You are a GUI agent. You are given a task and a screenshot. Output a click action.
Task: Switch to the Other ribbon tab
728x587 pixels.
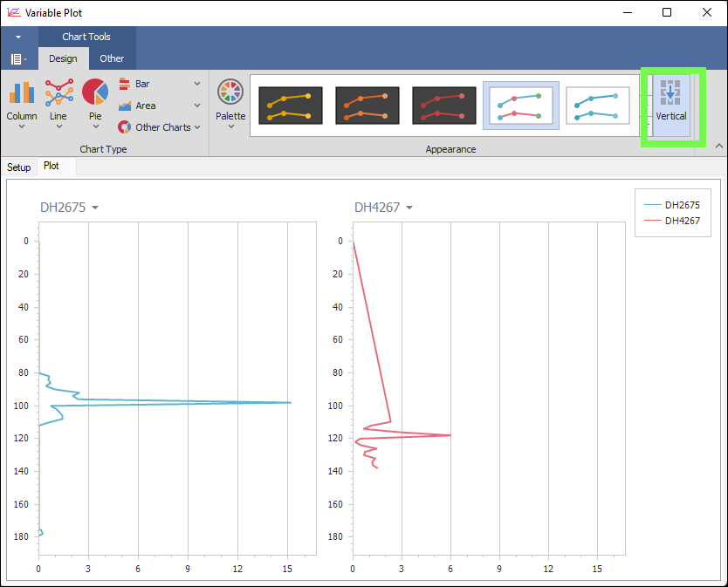pos(112,58)
